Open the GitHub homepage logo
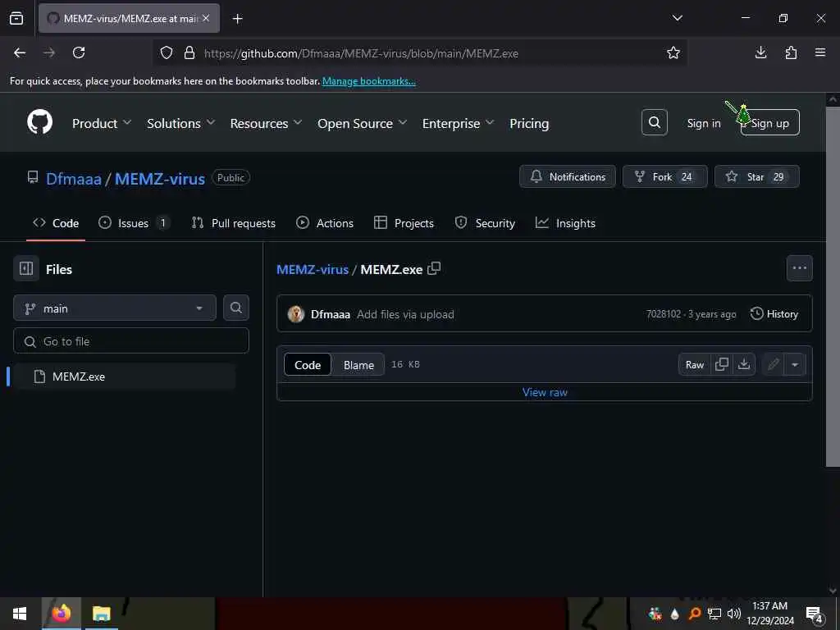840x630 pixels. tap(39, 123)
